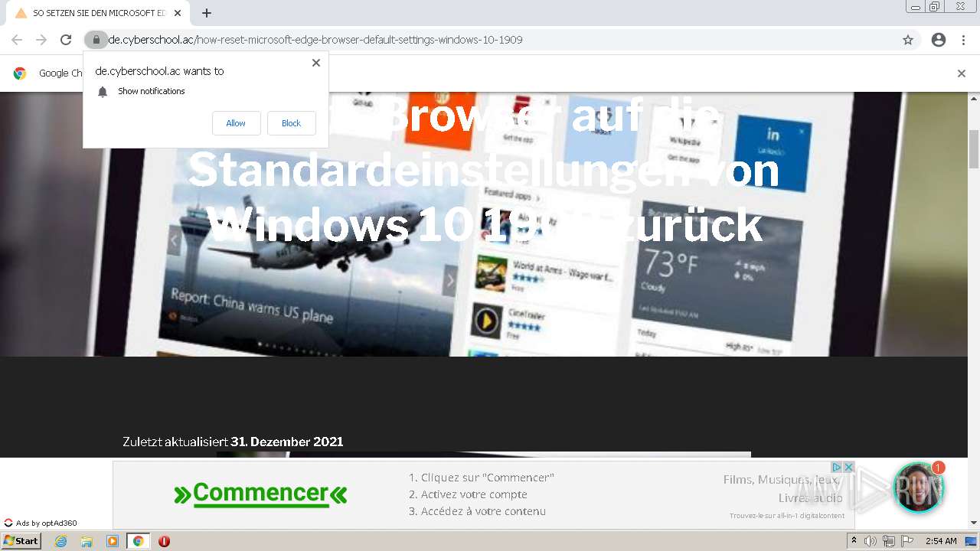Click the 2:54 AM clock
The image size is (980, 551).
point(941,541)
